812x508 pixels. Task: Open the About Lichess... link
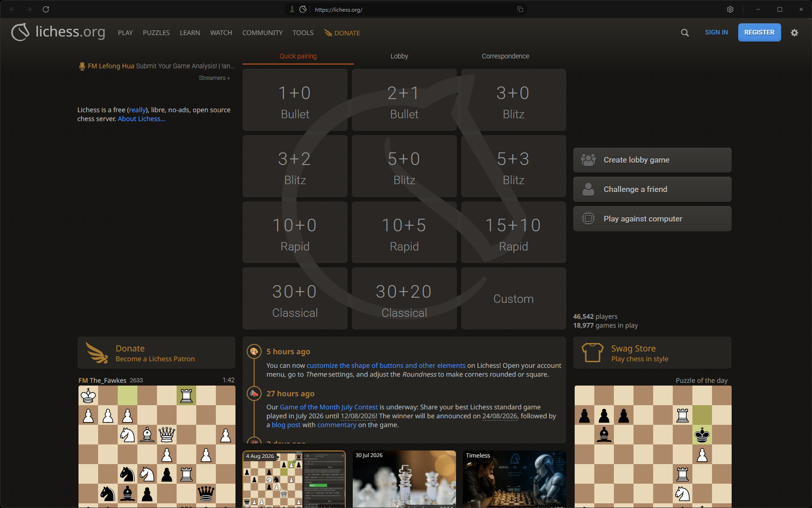point(142,119)
